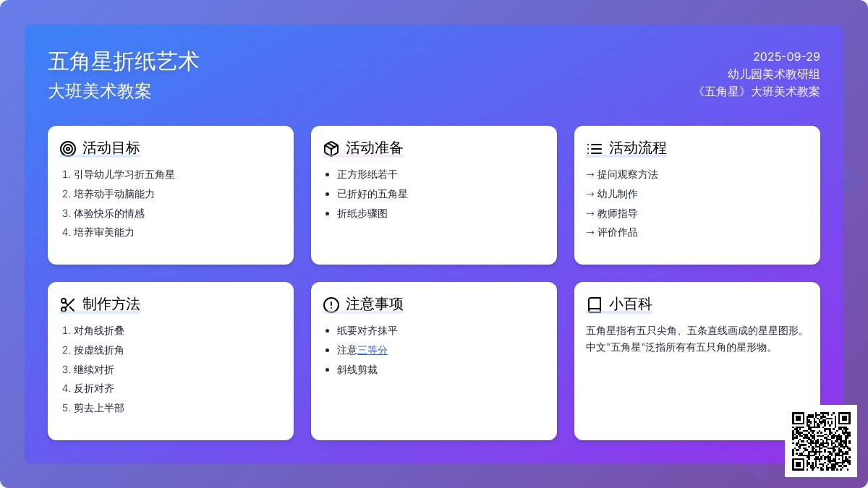
Task: Open the 三等分 hyperlink
Action: tap(373, 350)
